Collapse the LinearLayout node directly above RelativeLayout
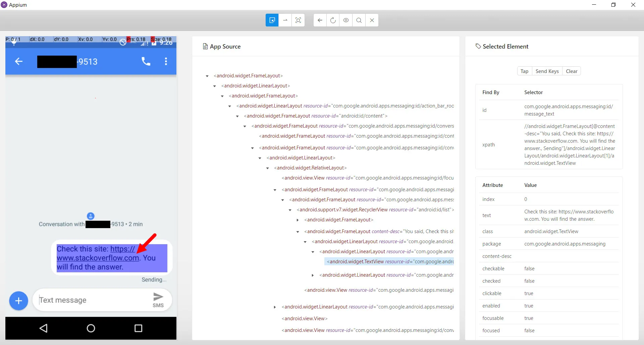Viewport: 644px width, 345px height. (260, 158)
